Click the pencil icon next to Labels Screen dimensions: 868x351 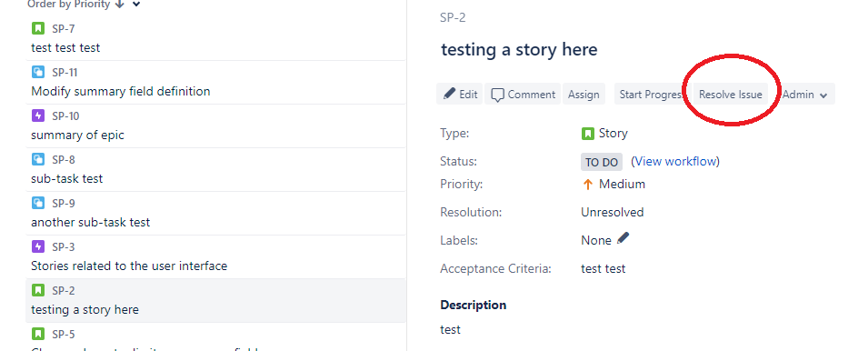pos(624,238)
